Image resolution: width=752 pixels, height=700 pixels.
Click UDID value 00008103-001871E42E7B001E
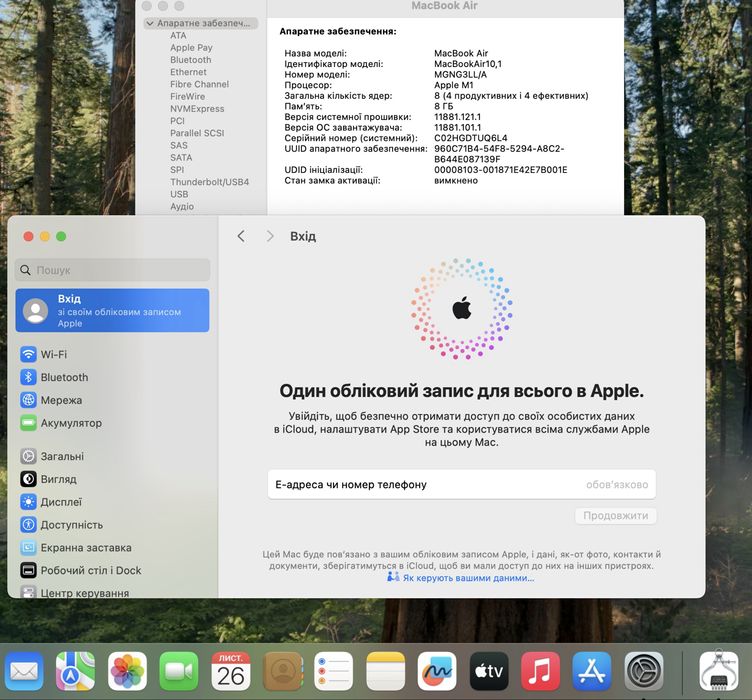tap(501, 170)
